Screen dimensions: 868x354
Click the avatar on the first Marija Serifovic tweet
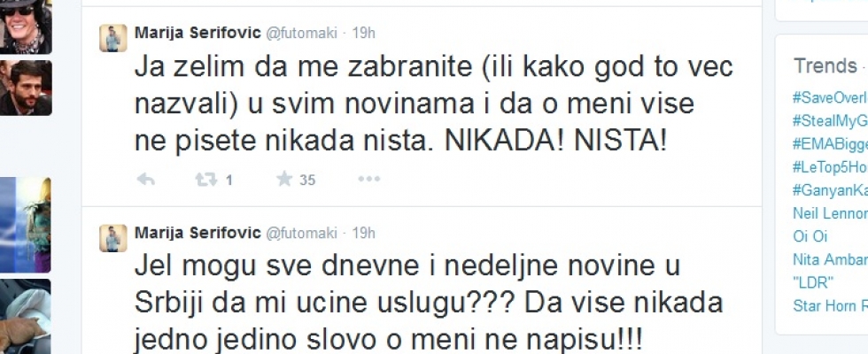coord(112,38)
